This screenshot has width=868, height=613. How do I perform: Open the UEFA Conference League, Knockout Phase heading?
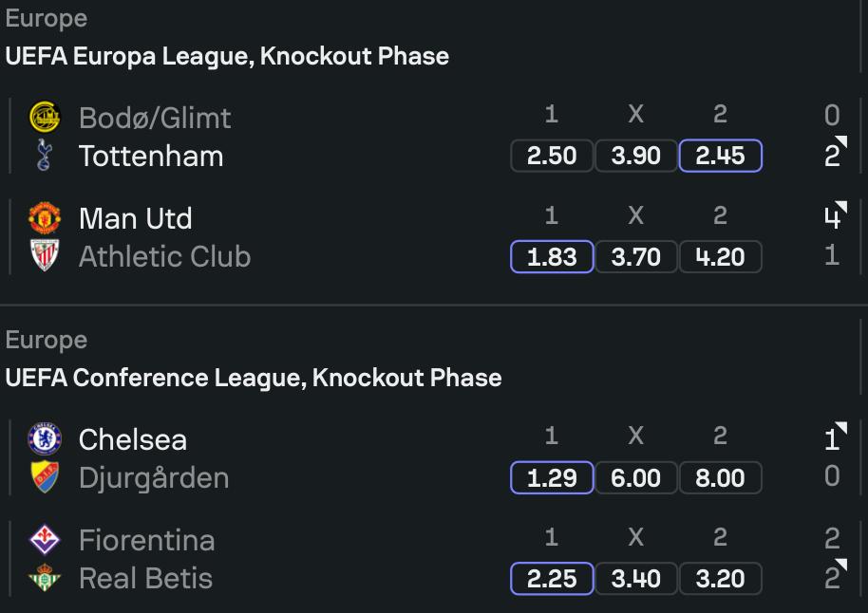point(254,378)
